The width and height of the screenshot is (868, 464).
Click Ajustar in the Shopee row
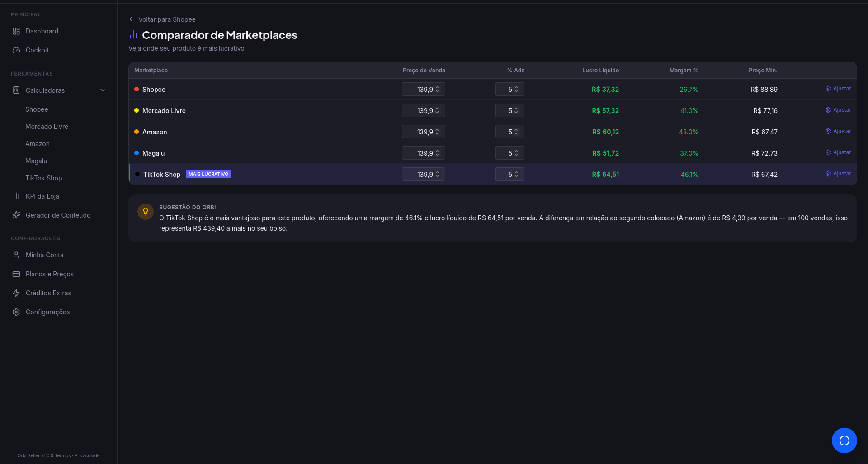click(x=838, y=89)
